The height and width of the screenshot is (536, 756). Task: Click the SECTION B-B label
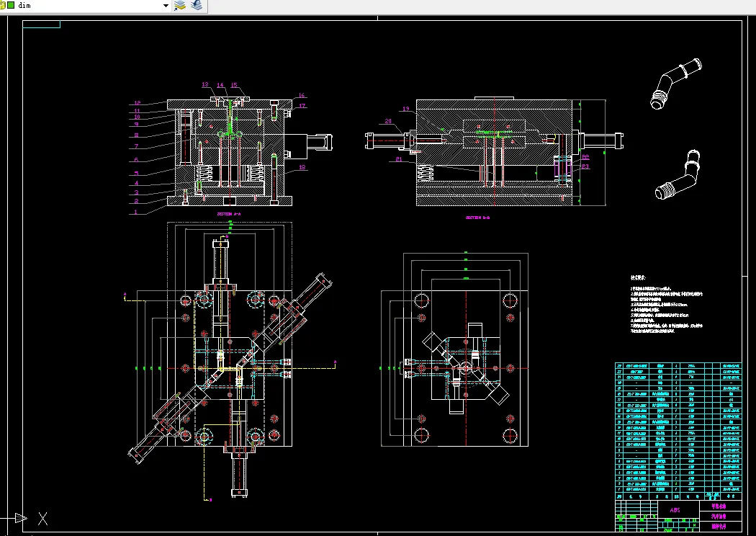477,217
